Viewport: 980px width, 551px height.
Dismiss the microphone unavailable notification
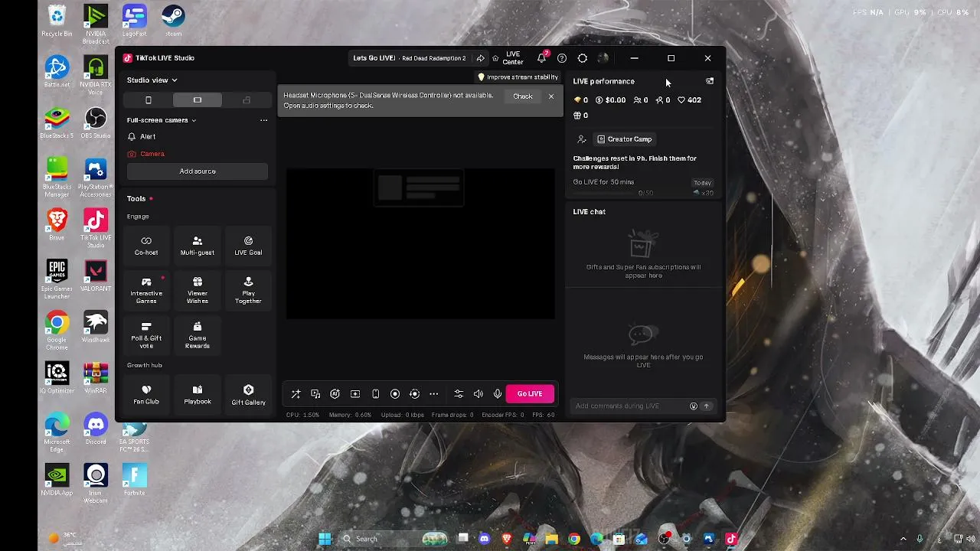pyautogui.click(x=550, y=96)
